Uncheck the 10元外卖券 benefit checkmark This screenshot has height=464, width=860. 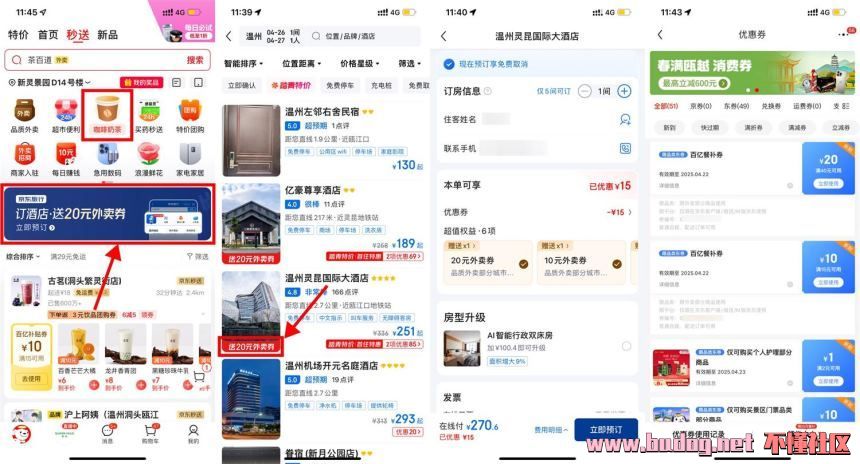[617, 264]
